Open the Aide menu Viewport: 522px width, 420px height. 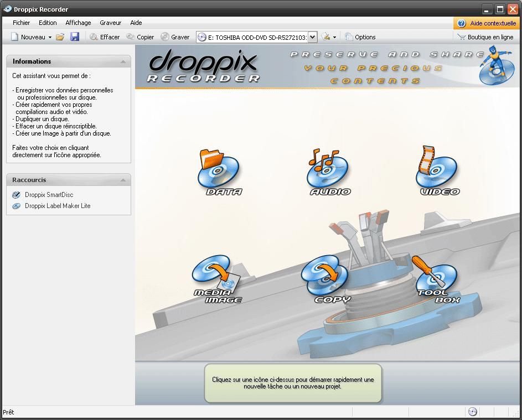pos(136,23)
